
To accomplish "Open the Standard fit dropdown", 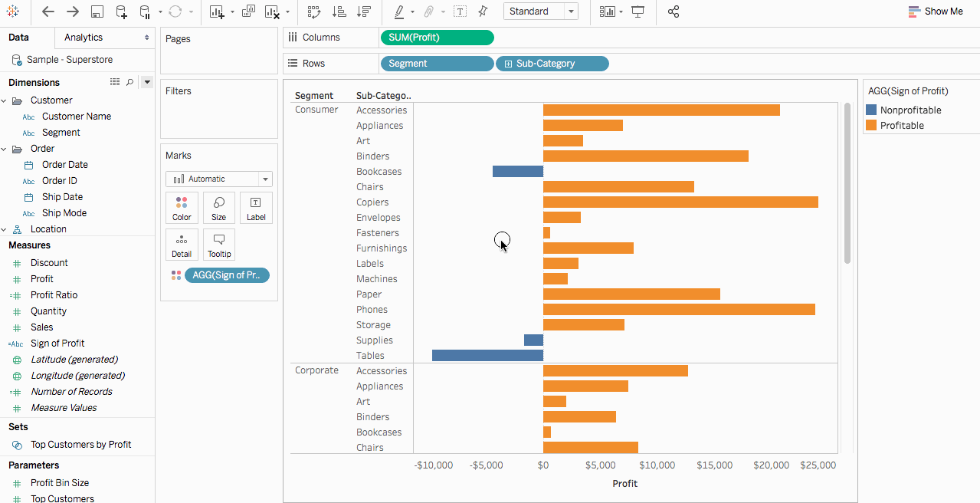I will pyautogui.click(x=570, y=12).
